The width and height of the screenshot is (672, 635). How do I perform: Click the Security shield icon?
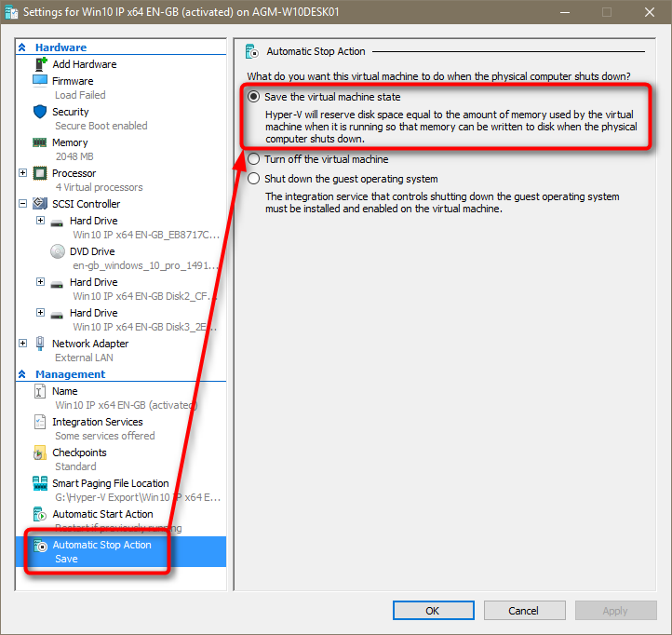[x=40, y=112]
